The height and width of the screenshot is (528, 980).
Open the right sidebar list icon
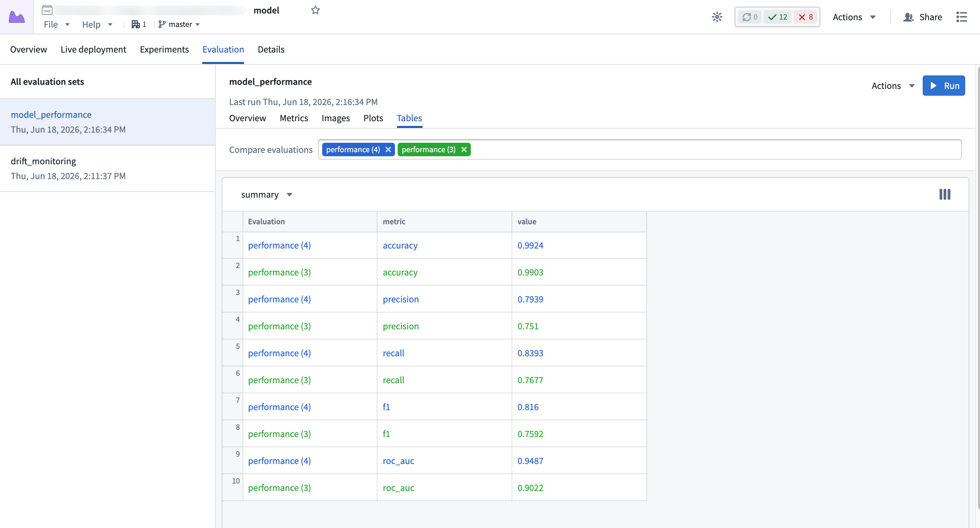[x=961, y=17]
